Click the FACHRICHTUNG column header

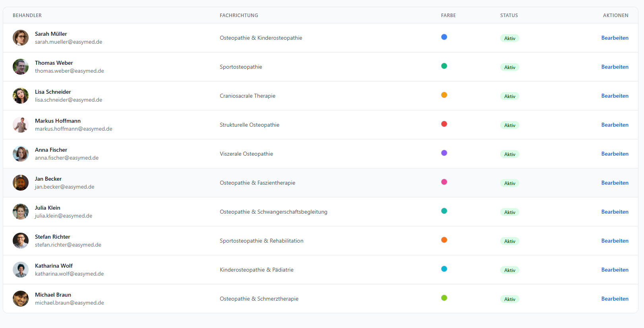(x=239, y=15)
